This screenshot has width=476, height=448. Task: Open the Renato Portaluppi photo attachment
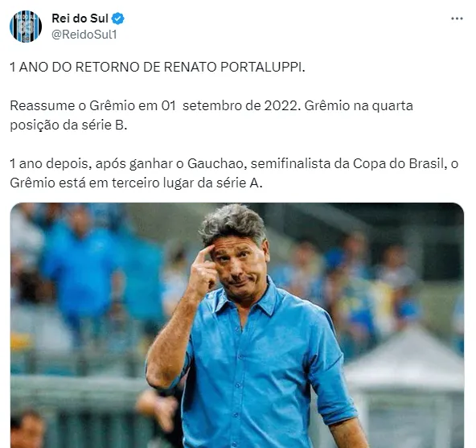[x=236, y=325]
